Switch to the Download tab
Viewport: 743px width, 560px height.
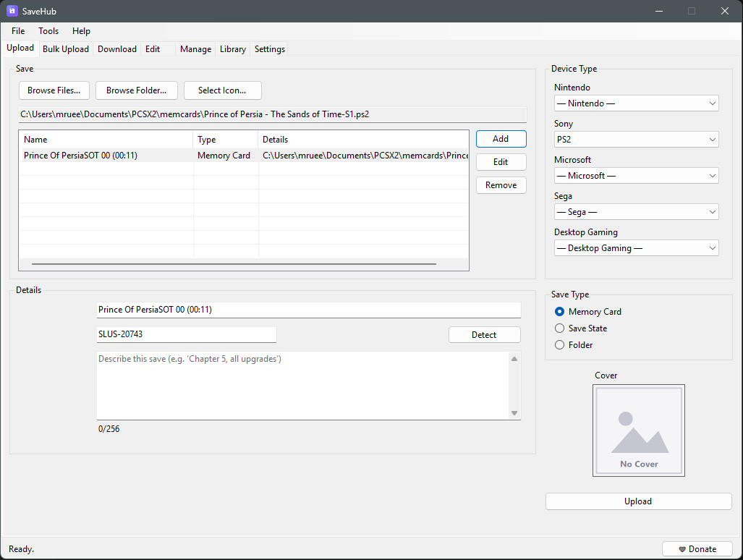pos(117,49)
